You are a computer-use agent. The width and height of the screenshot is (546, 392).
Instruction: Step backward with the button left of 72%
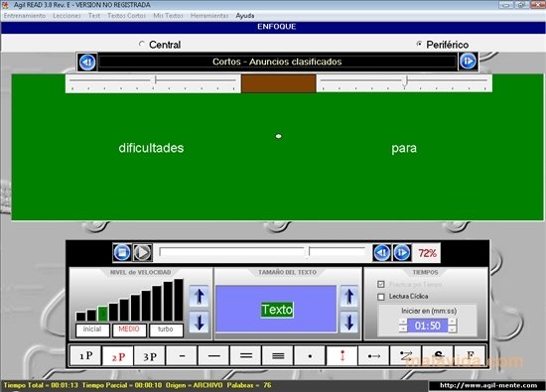381,252
